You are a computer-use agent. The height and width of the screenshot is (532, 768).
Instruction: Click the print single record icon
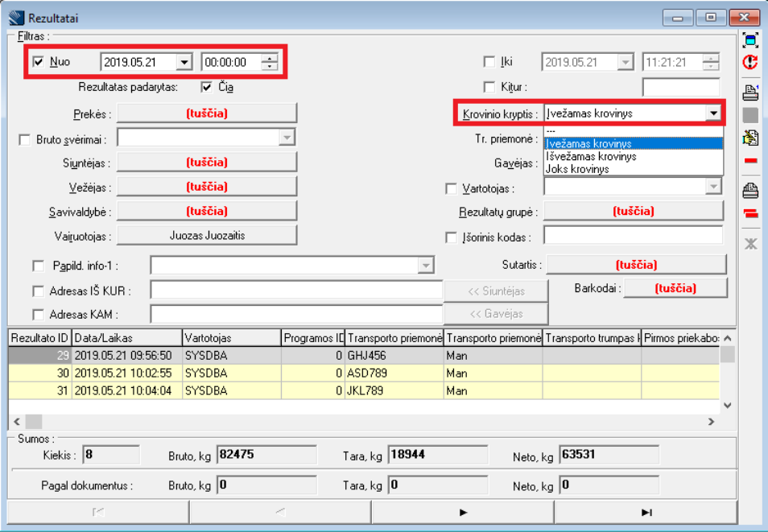tap(750, 91)
